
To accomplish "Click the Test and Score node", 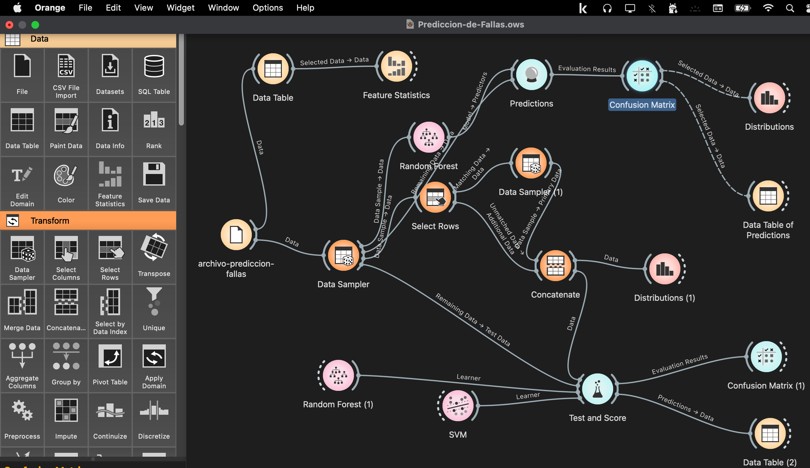I will 597,390.
